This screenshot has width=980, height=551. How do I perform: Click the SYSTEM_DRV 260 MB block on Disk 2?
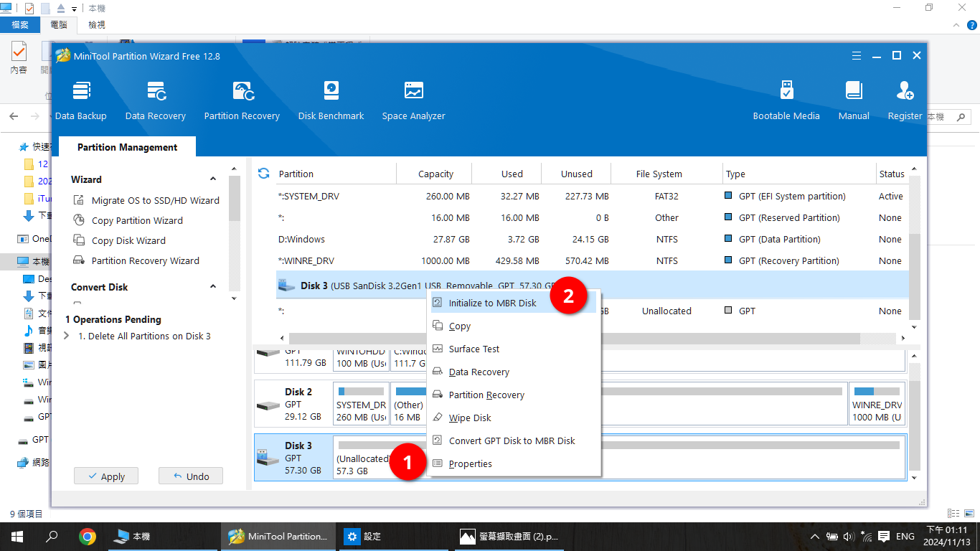[x=361, y=404]
